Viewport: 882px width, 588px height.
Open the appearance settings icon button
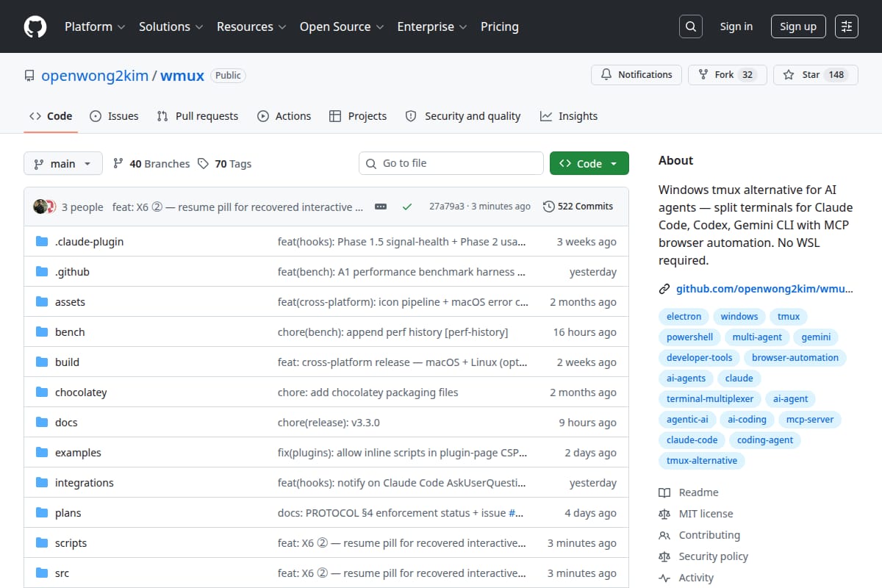point(847,26)
